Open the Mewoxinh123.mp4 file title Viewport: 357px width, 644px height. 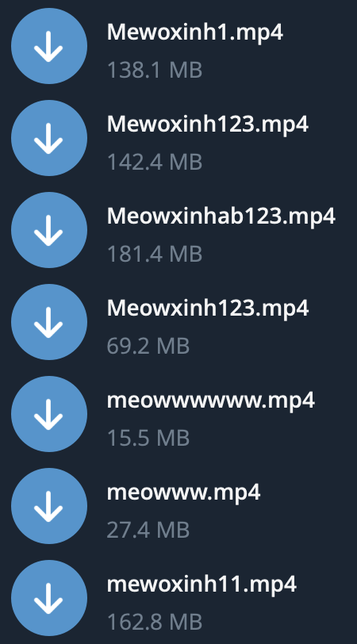[208, 125]
